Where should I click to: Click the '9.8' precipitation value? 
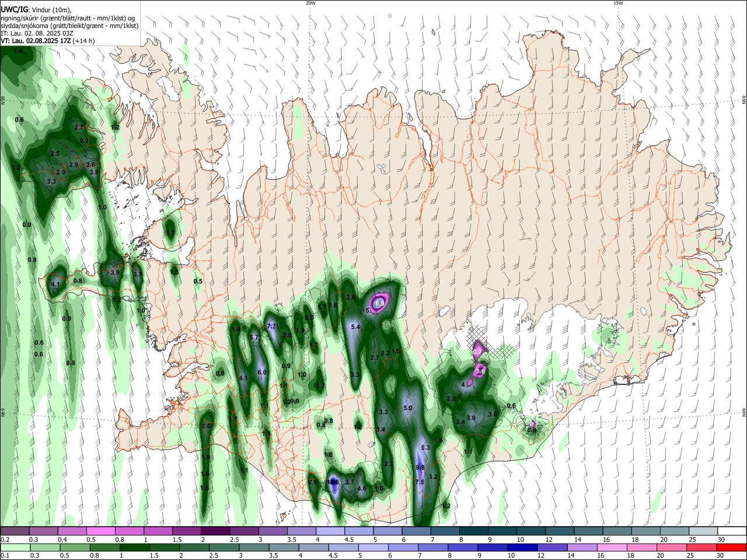420,468
